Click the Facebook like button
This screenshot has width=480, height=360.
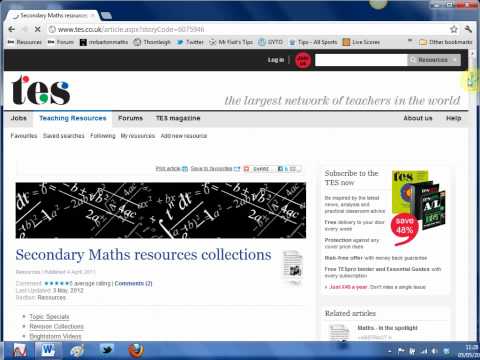pos(289,169)
